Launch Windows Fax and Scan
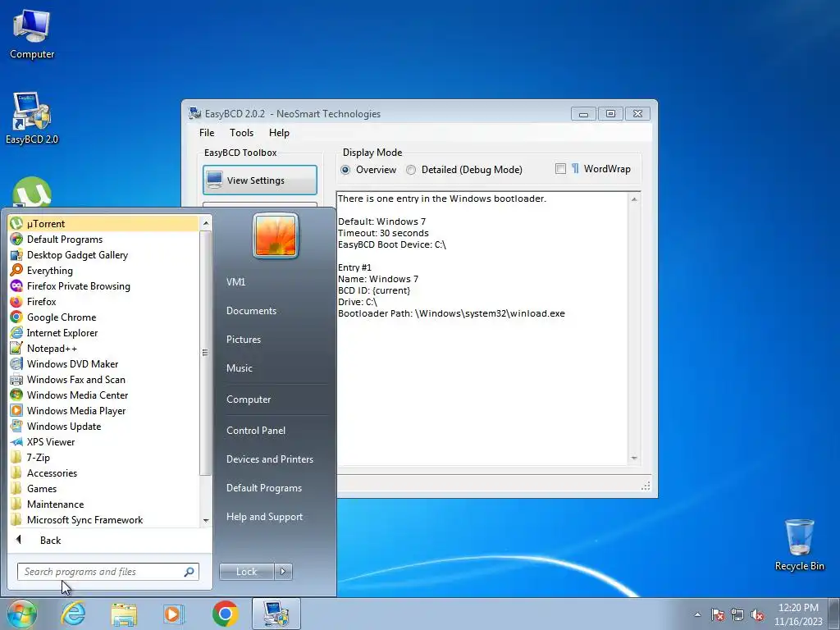Image resolution: width=840 pixels, height=630 pixels. click(103, 379)
